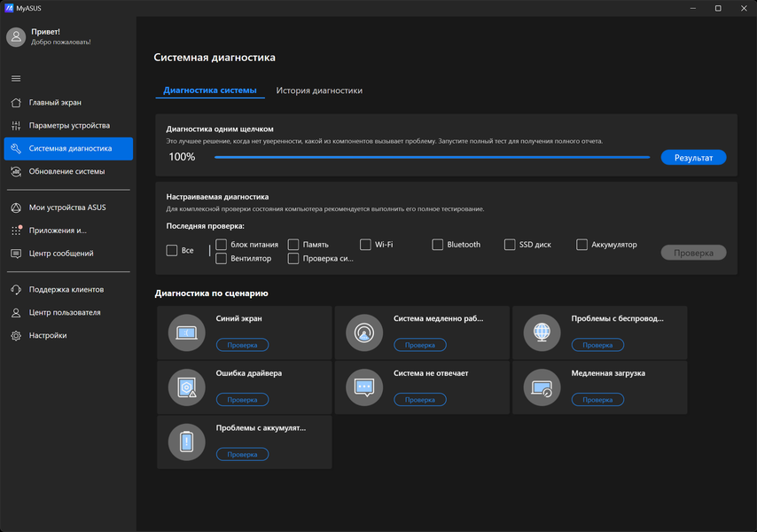The width and height of the screenshot is (757, 532).
Task: Click the driver error scenario icon
Action: pos(186,387)
